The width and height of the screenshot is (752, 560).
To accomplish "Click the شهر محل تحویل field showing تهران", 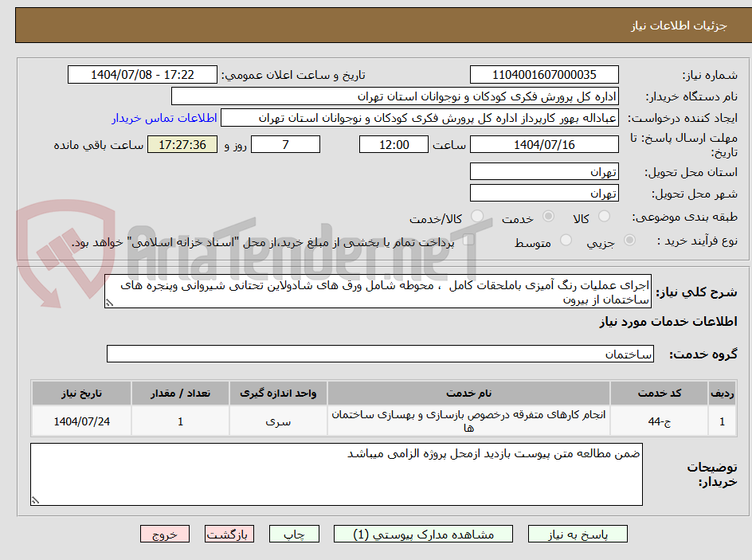I will (x=544, y=193).
